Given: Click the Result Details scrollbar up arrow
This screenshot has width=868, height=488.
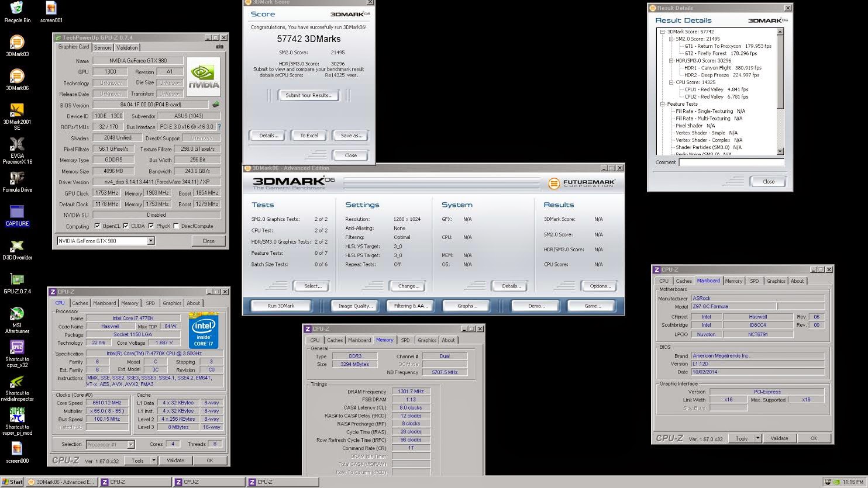Looking at the screenshot, I should tap(780, 32).
